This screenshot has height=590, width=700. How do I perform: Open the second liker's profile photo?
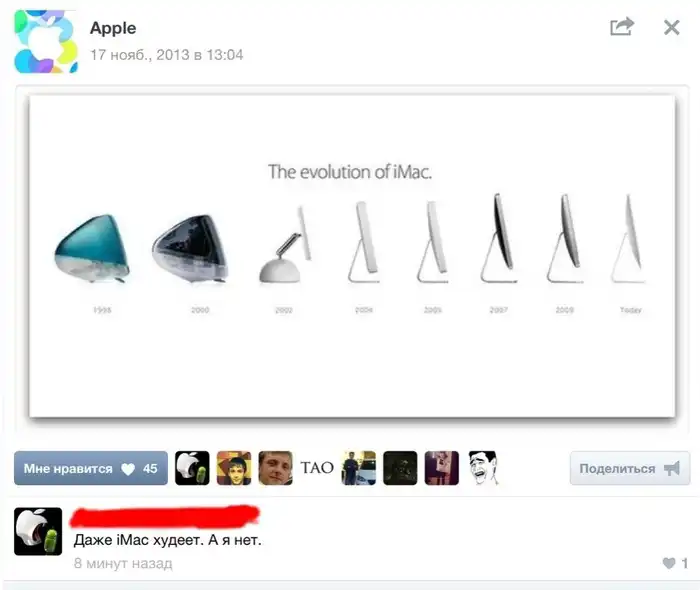coord(234,468)
